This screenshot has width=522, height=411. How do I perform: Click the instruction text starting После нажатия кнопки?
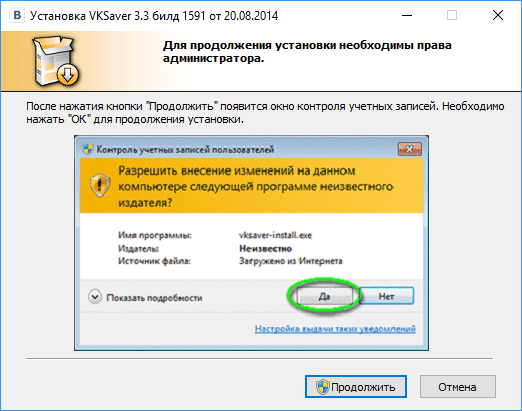[265, 113]
